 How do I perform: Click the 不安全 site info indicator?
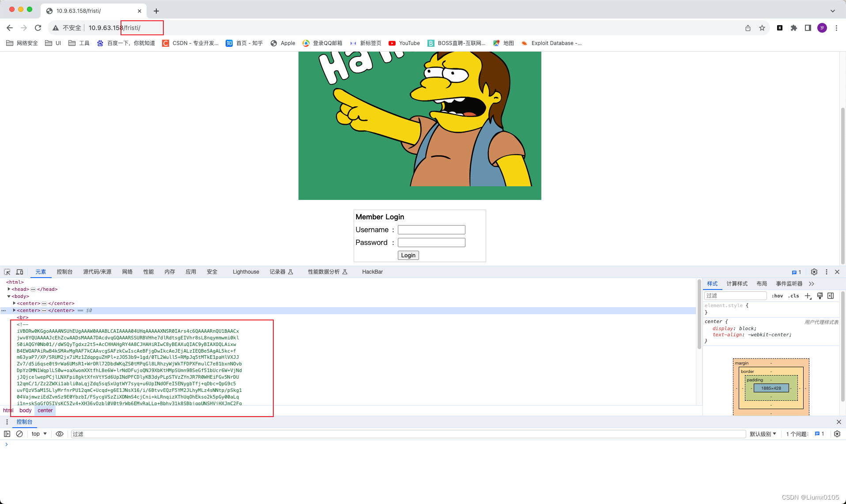pos(67,28)
